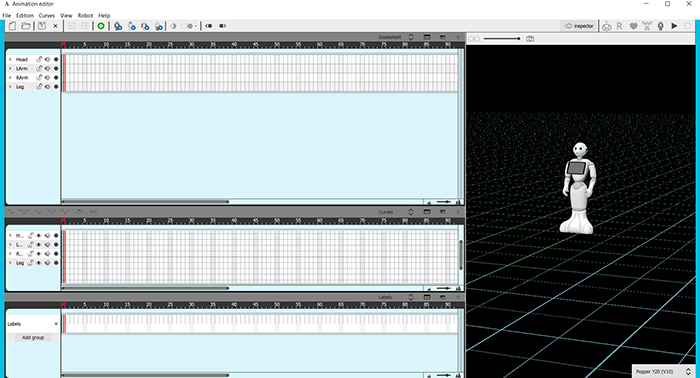Click the green record key button

101,26
